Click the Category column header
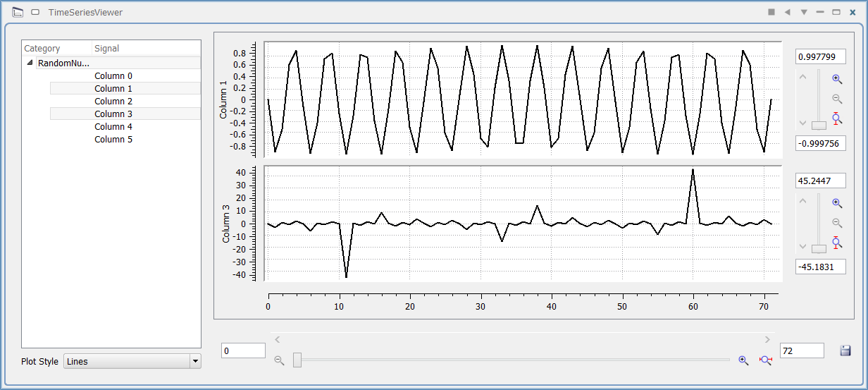This screenshot has width=868, height=390. 57,49
